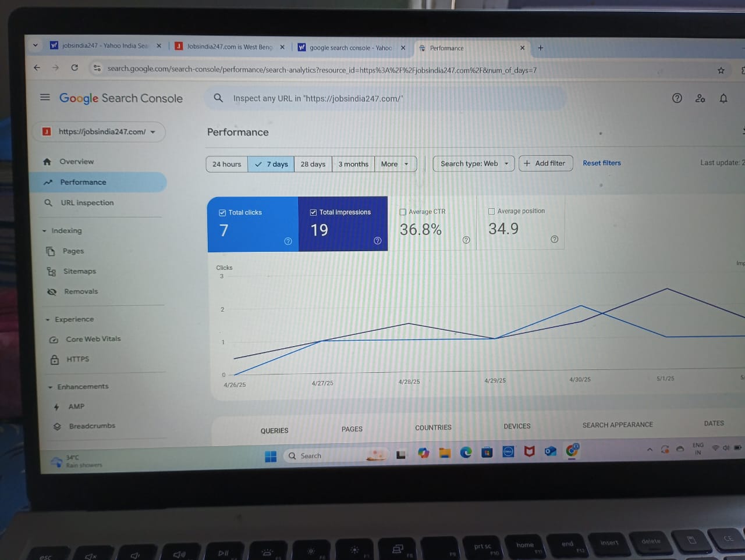The width and height of the screenshot is (745, 560).
Task: Click the Add filter button
Action: [545, 163]
